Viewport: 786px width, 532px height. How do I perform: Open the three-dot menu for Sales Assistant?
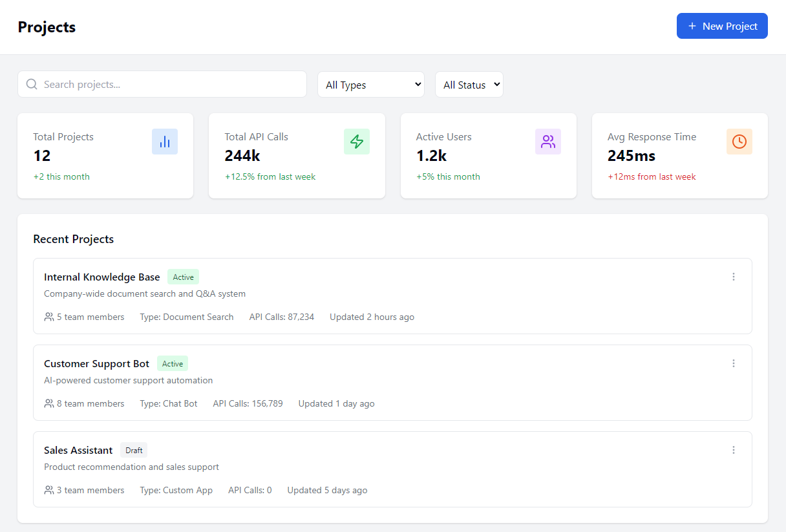[x=733, y=450]
